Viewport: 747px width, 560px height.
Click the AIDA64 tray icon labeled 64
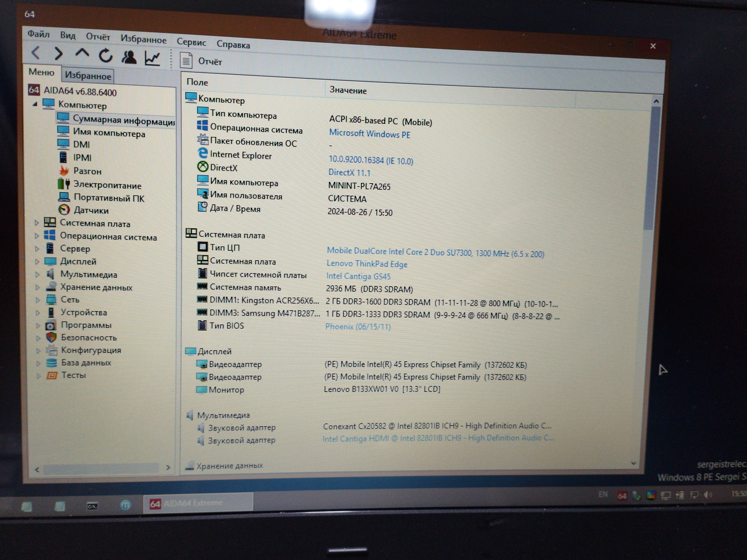click(622, 496)
